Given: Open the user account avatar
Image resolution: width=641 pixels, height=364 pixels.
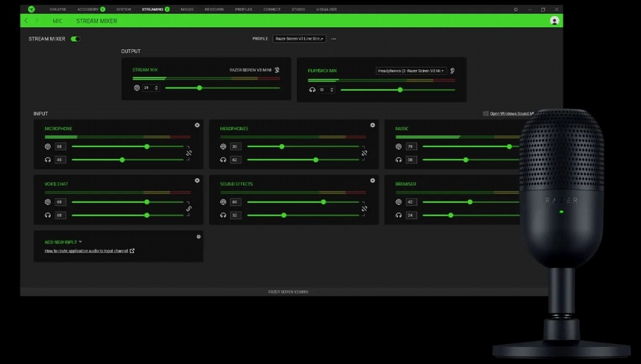Looking at the screenshot, I should pyautogui.click(x=554, y=21).
